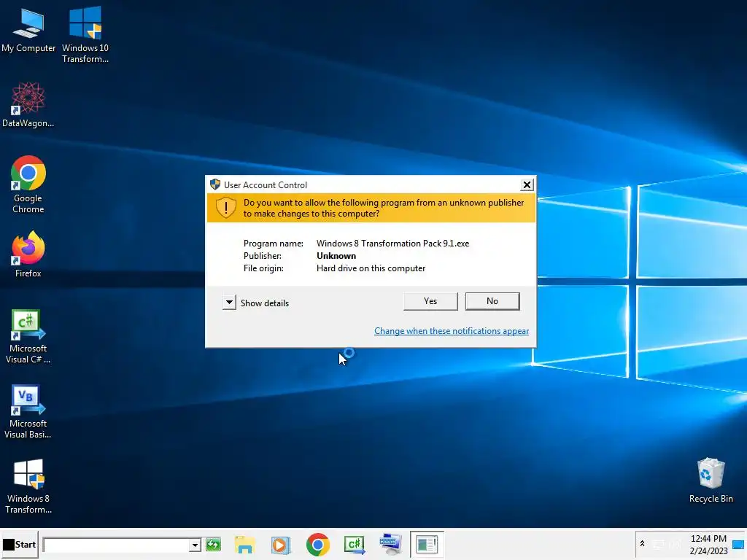Screen dimensions: 747x560
Task: Open Microsoft Visual Basic desktop shortcut
Action: pyautogui.click(x=28, y=412)
